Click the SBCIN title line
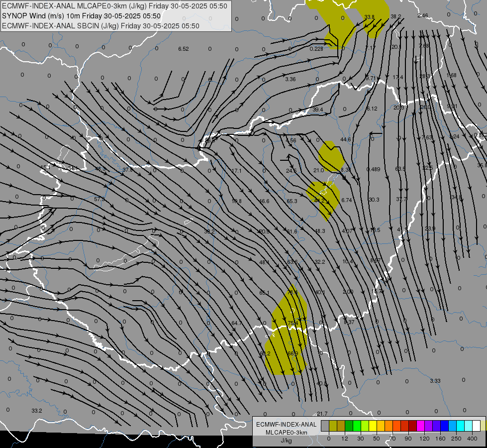 [100, 26]
